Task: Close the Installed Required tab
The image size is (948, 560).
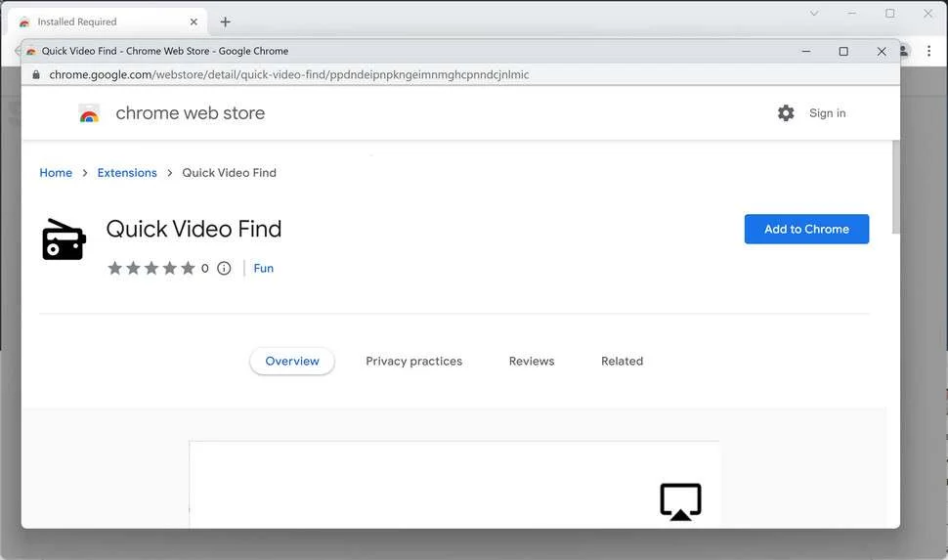Action: [194, 22]
